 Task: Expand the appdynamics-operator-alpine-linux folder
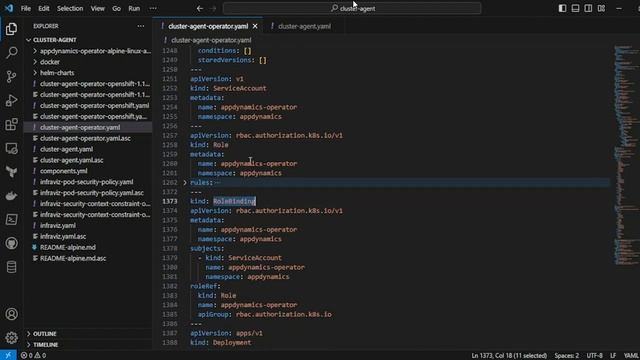point(35,51)
